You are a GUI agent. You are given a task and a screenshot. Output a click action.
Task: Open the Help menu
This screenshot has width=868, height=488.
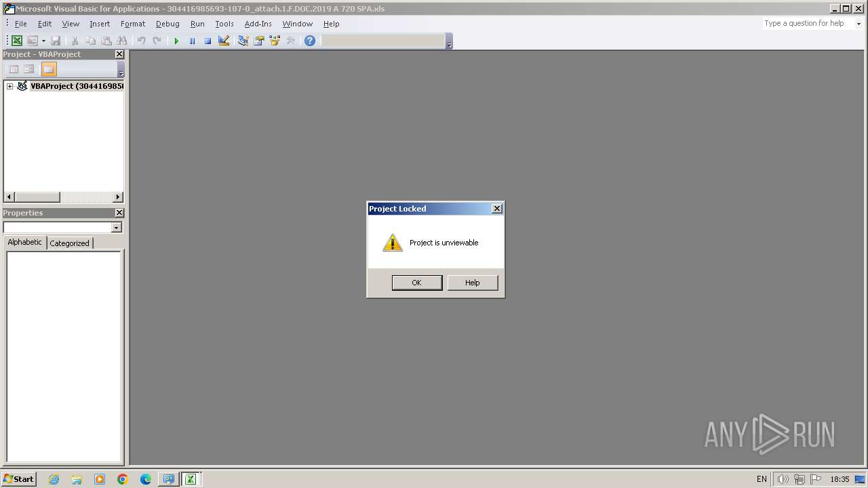point(331,24)
